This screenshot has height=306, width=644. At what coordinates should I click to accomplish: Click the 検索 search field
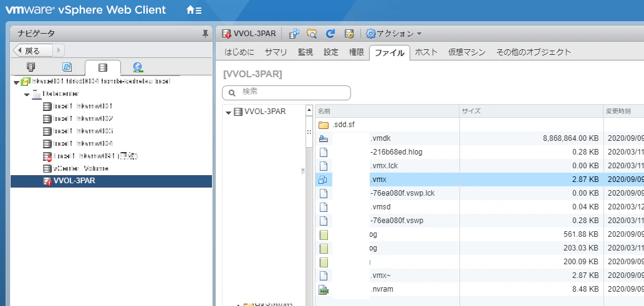286,92
